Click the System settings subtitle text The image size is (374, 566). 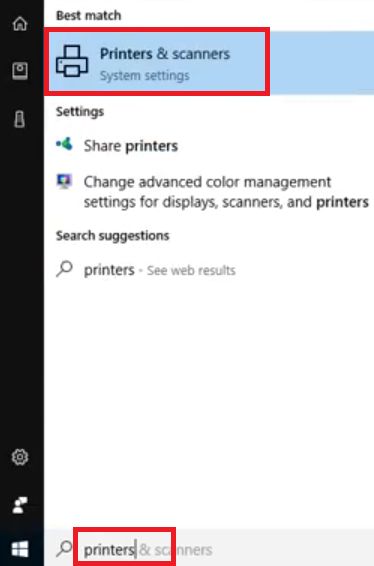click(144, 76)
